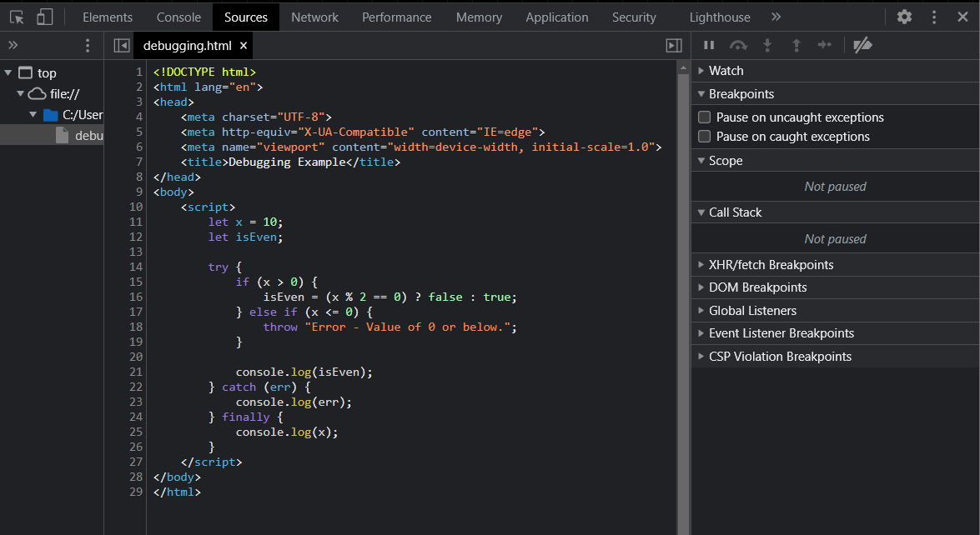Pause script execution
Image resolution: width=980 pixels, height=535 pixels.
tap(709, 45)
